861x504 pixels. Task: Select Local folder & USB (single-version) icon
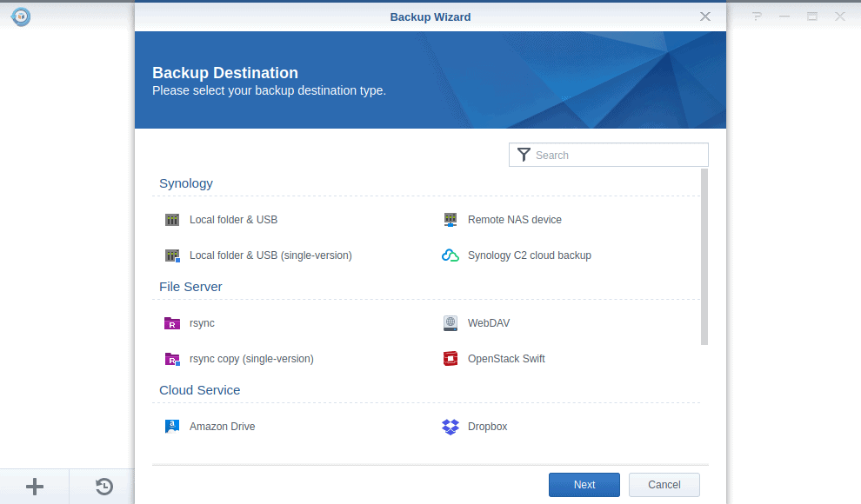pos(172,255)
